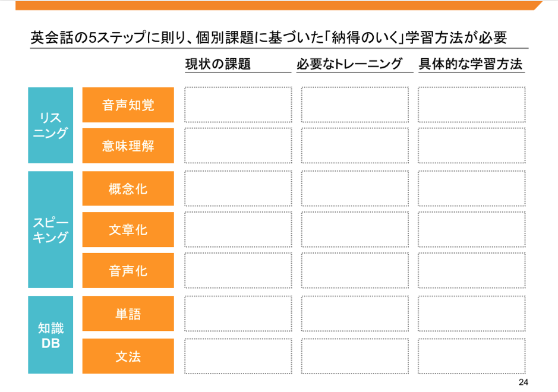Click the 必要なトレーニング box for 単語

point(355,314)
